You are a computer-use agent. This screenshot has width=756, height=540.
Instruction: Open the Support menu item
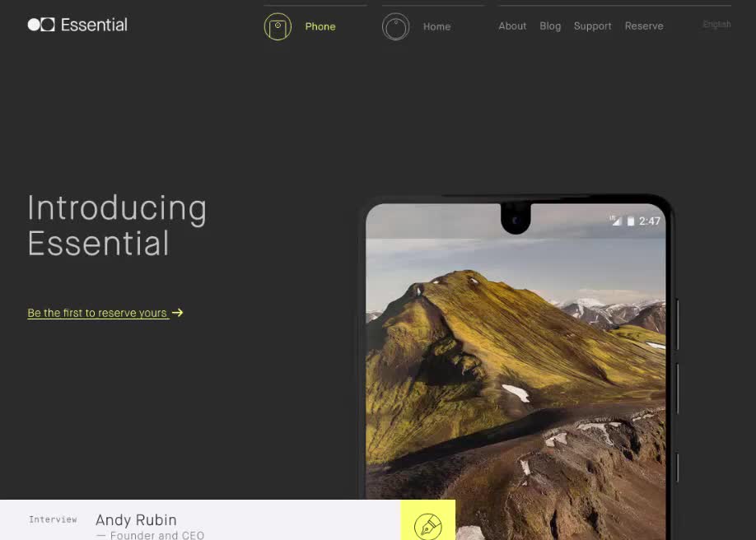pos(593,26)
